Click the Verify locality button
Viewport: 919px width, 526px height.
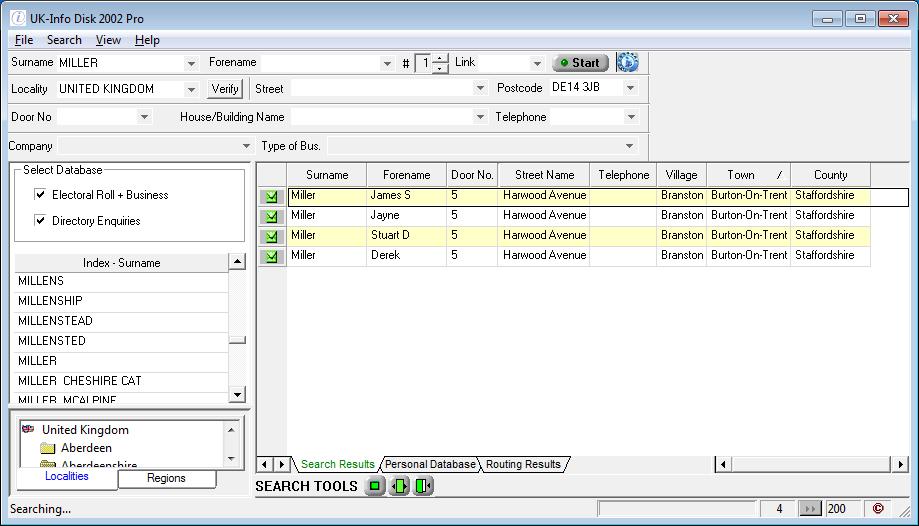point(225,89)
